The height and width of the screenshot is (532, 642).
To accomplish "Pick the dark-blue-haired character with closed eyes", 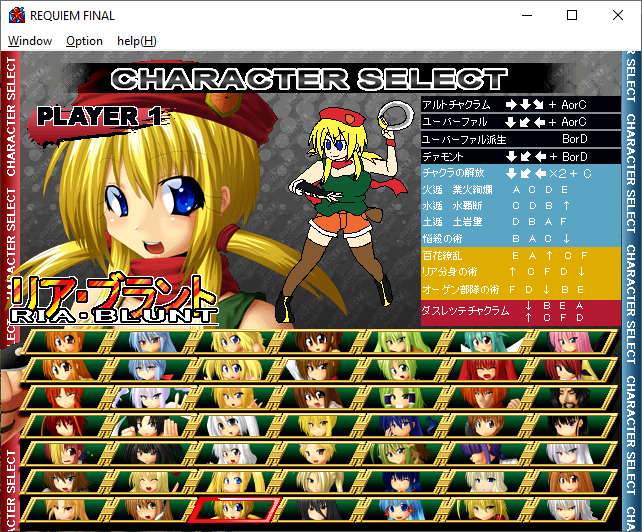I will [x=403, y=481].
